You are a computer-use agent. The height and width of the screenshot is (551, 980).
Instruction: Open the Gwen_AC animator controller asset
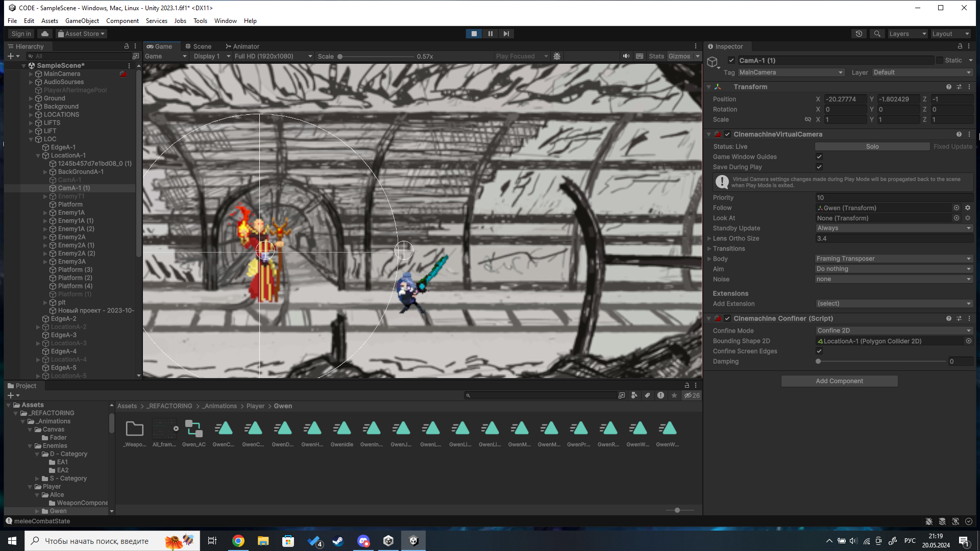point(193,433)
